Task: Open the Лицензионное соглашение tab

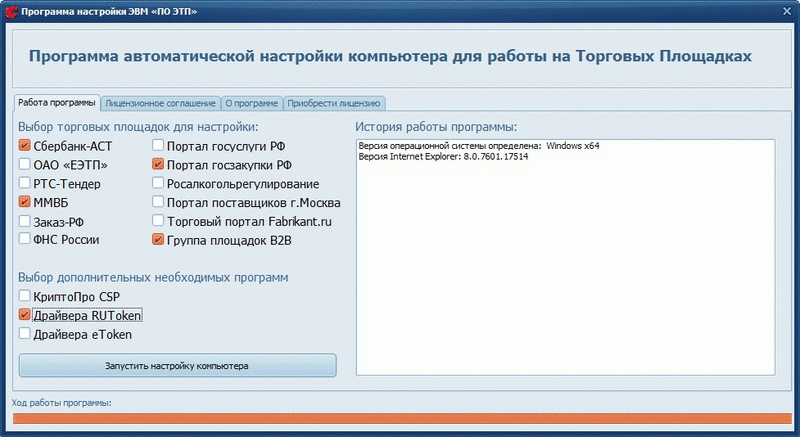Action: tap(160, 104)
